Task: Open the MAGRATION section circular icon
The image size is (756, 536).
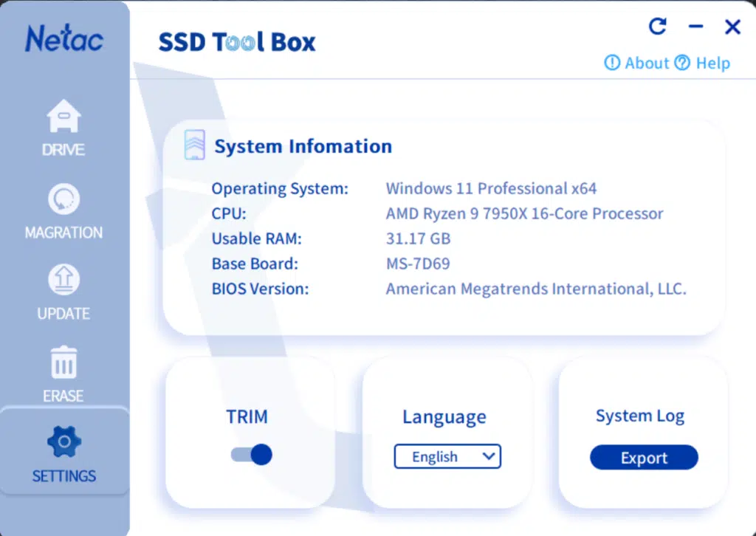Action: coord(63,199)
